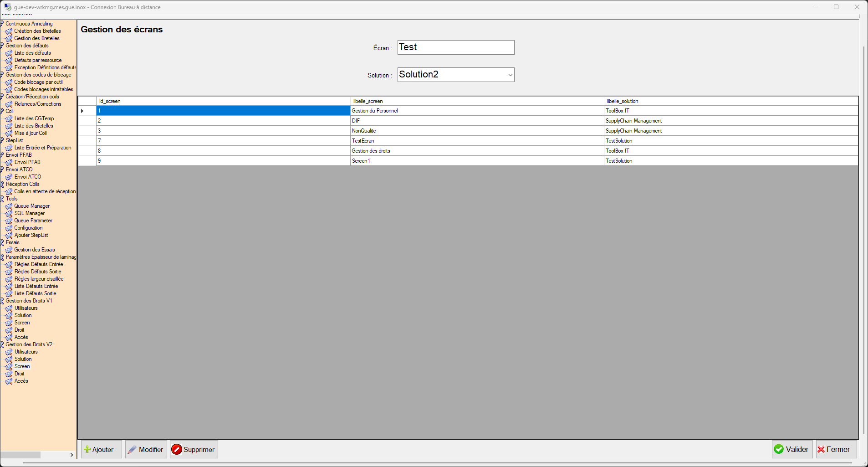Click the pencil icon on Modifier
This screenshot has height=467, width=868.
(132, 449)
